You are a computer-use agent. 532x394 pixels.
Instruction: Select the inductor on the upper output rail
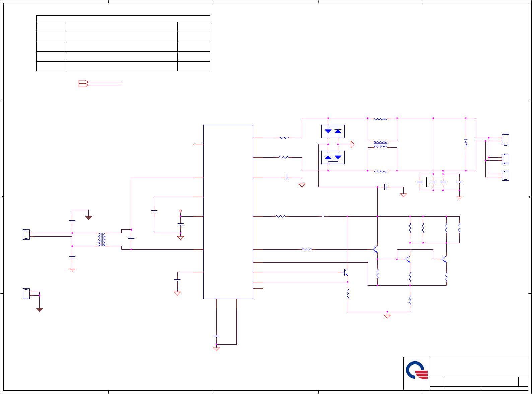[381, 118]
